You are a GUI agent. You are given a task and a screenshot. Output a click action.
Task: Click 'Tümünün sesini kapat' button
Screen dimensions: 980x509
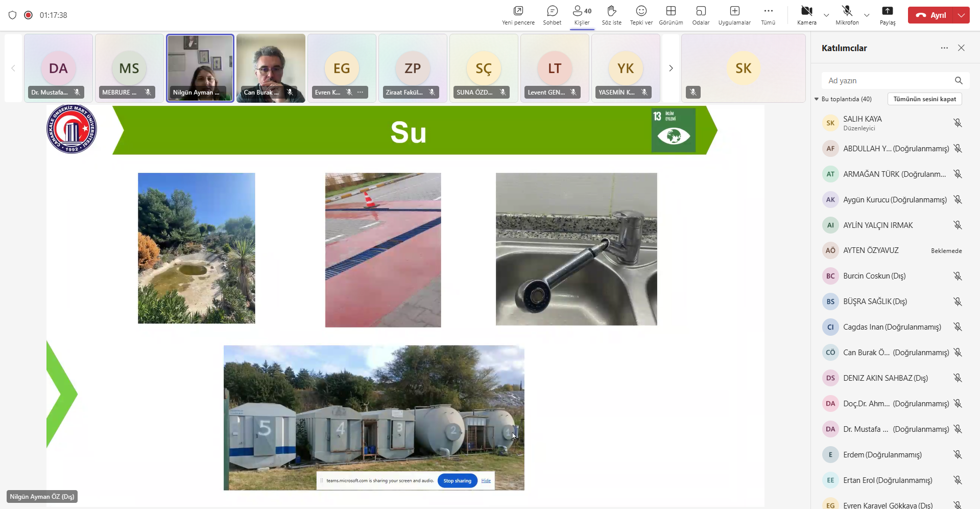click(924, 99)
